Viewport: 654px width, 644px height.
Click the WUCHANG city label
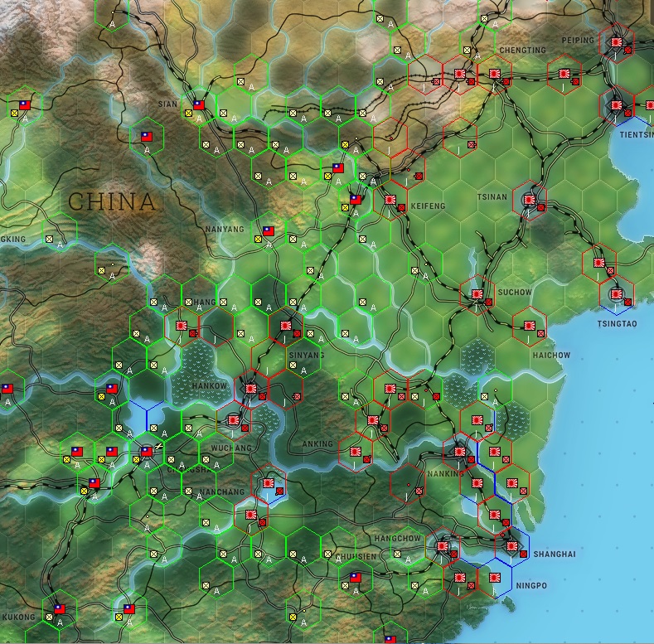[x=231, y=448]
